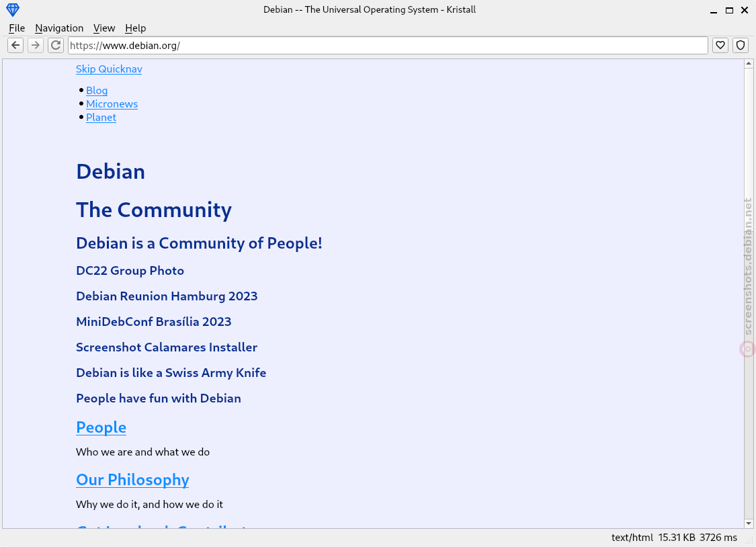
Task: Go forward with the right arrow button
Action: click(36, 45)
